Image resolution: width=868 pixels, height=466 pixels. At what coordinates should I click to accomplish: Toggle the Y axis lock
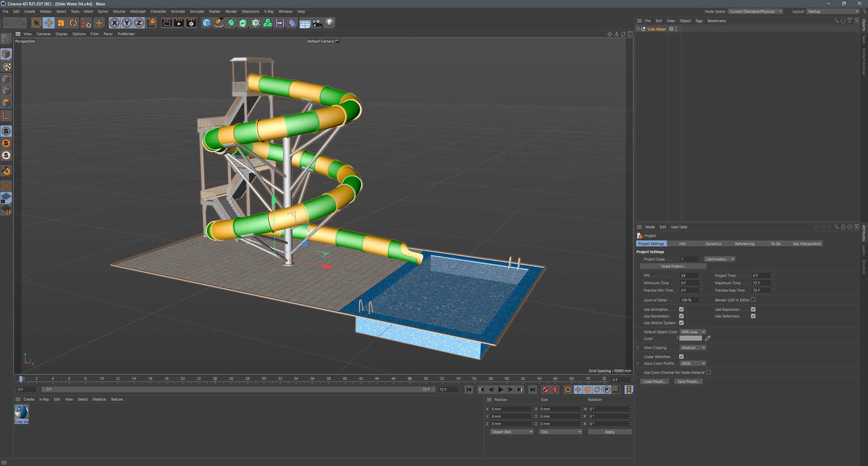tap(127, 23)
